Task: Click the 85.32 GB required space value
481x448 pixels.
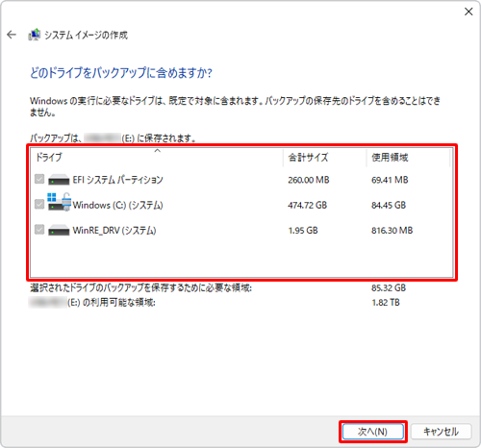Action: tap(389, 287)
